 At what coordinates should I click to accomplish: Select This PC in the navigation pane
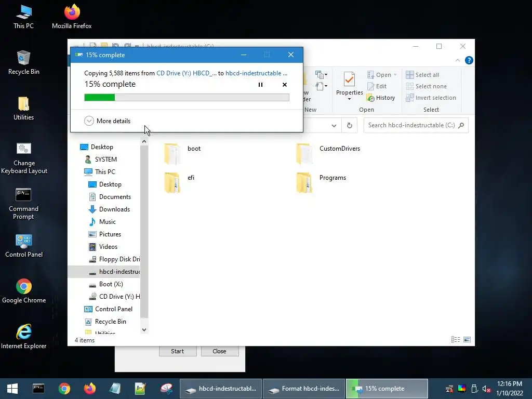pyautogui.click(x=100, y=171)
